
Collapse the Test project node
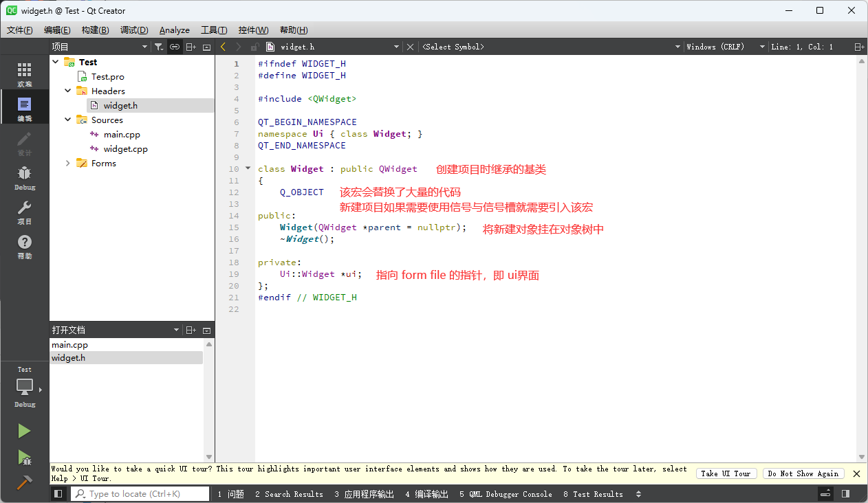coord(56,62)
